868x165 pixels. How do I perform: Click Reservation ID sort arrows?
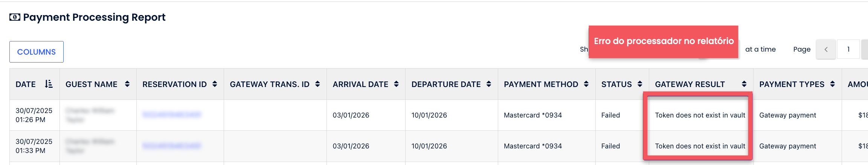click(215, 84)
